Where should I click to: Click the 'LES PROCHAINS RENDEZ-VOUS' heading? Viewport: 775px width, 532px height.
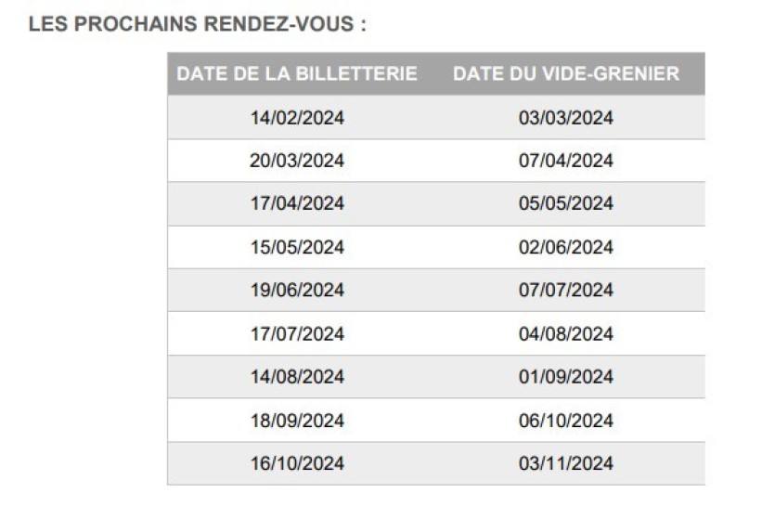[198, 25]
